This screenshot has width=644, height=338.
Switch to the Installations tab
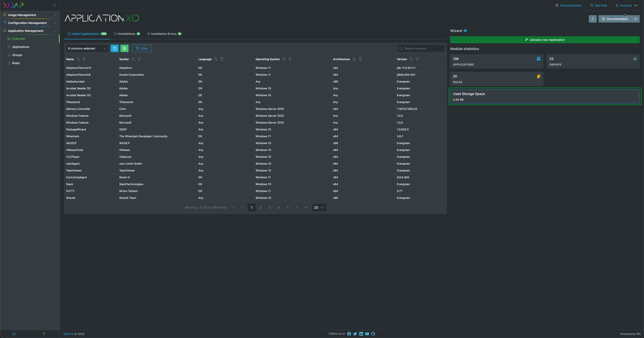[127, 34]
